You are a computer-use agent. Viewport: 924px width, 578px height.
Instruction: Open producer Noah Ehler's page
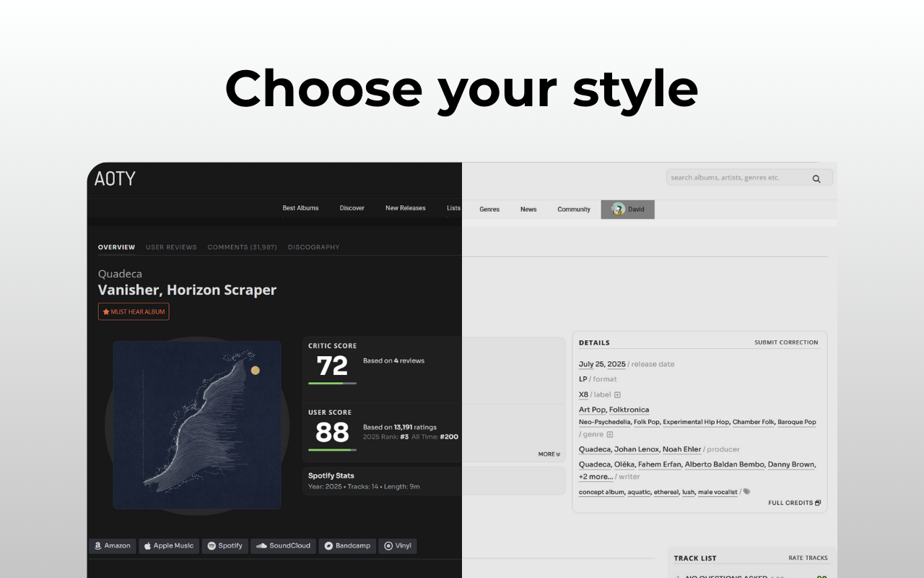click(x=683, y=449)
